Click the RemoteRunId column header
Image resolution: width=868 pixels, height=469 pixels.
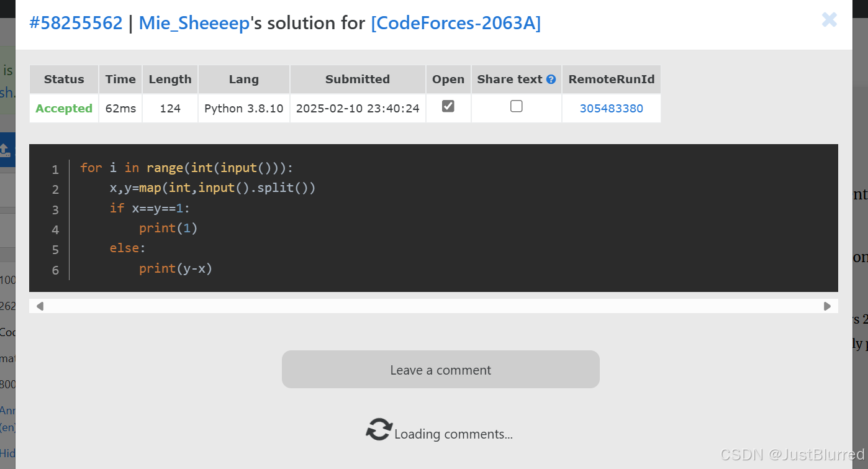tap(611, 79)
